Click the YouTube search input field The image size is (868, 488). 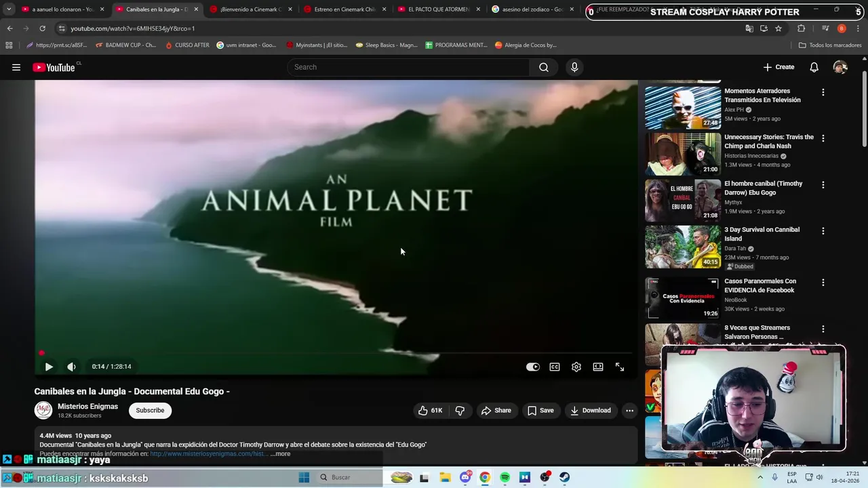[408, 67]
